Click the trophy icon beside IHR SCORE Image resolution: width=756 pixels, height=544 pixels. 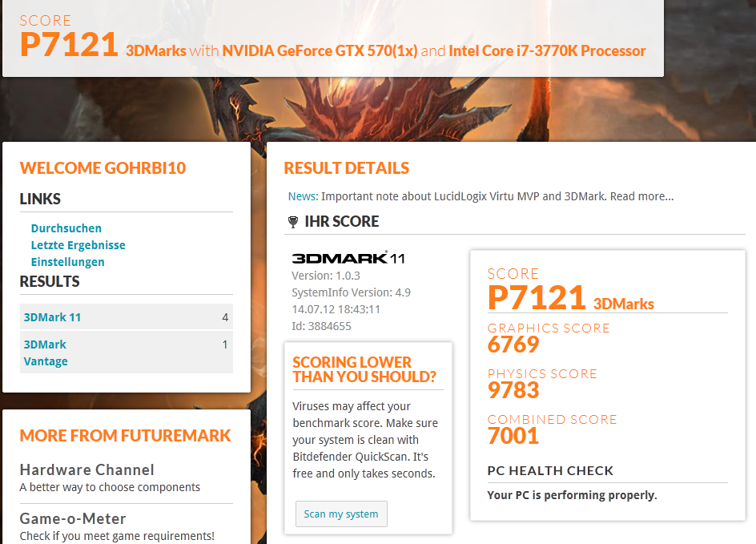tap(292, 222)
